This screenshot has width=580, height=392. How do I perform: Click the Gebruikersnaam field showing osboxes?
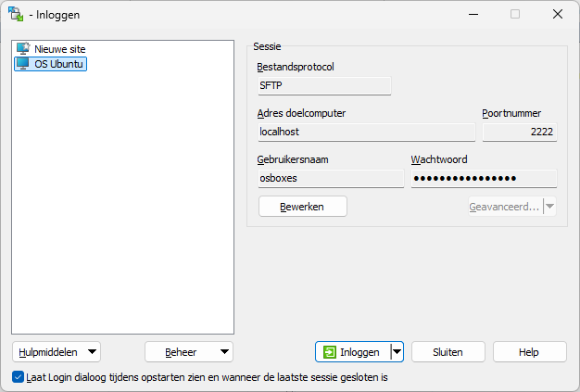[331, 179]
